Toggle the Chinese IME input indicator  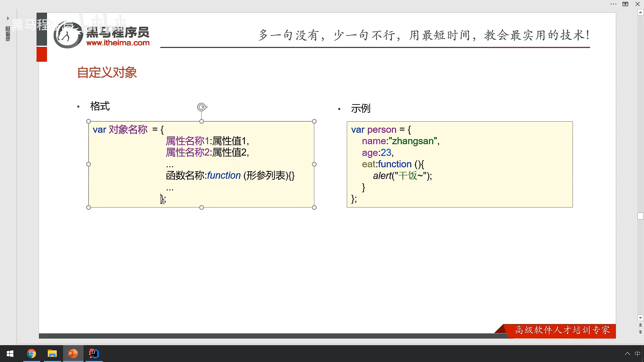pos(637,354)
